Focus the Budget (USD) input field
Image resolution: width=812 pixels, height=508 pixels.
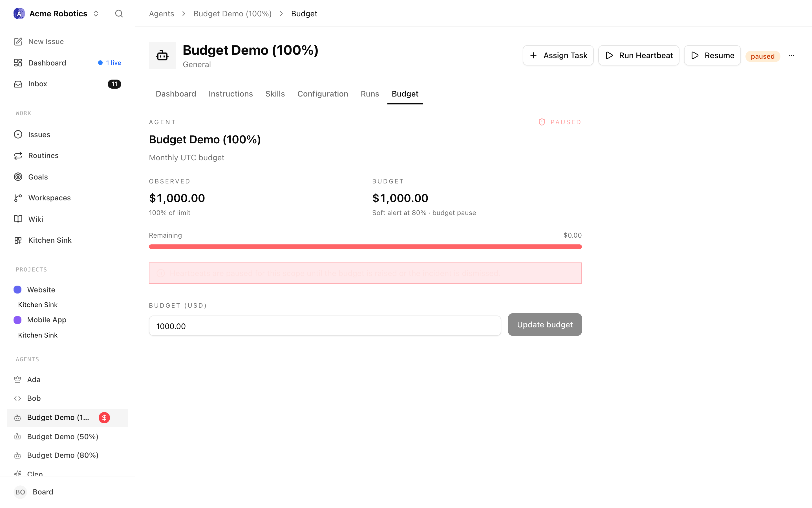click(x=325, y=326)
